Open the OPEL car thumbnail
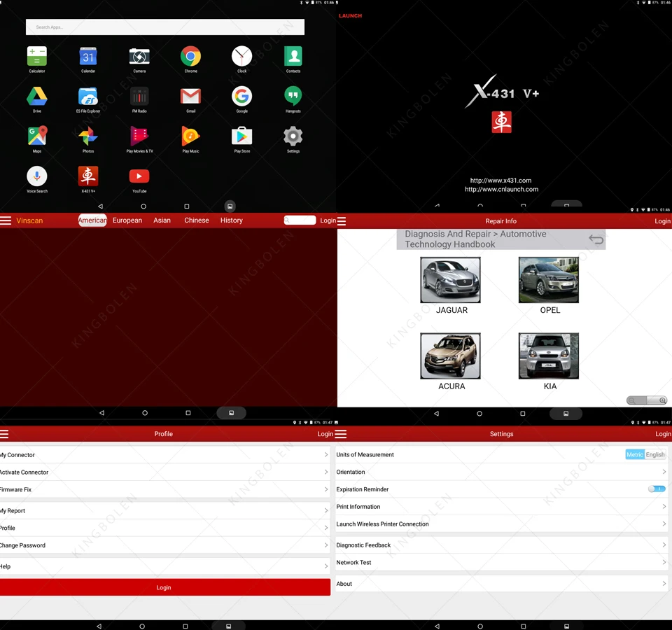672x630 pixels. (x=549, y=280)
